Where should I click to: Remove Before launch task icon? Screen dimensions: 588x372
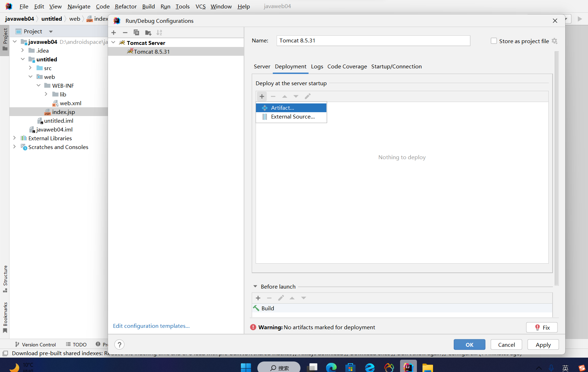click(x=269, y=298)
